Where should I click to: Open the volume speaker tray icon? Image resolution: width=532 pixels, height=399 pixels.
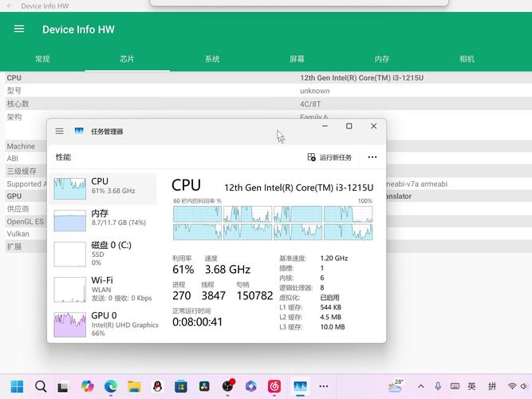tap(524, 386)
